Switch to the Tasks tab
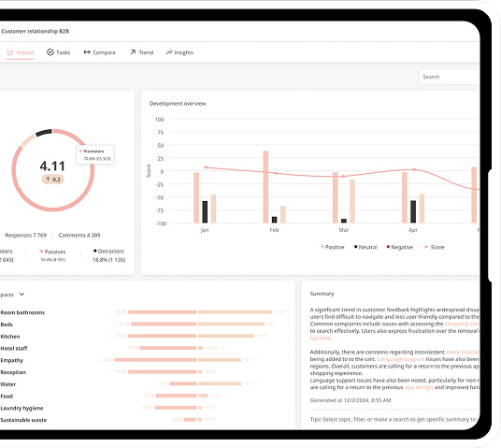Viewport: 501px width, 448px height. [x=59, y=52]
